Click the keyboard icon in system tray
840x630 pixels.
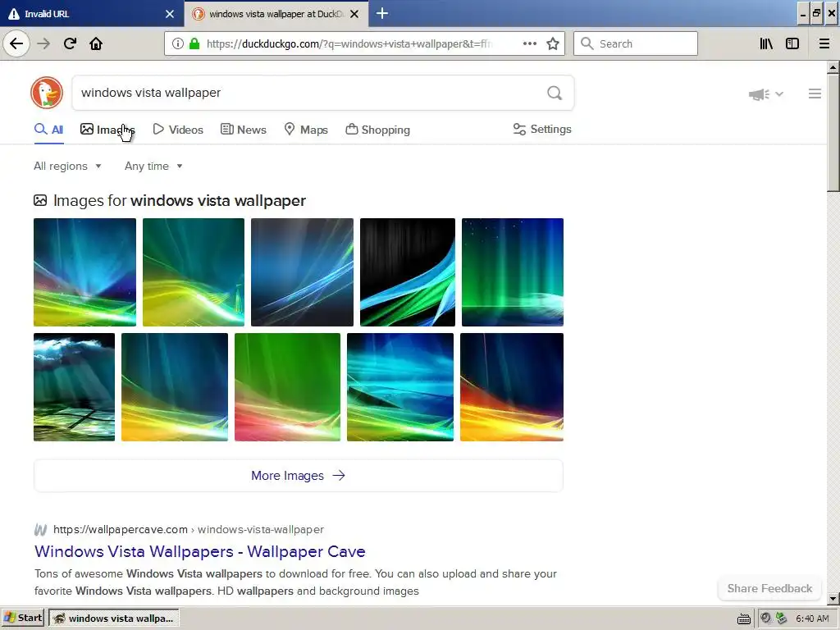click(743, 619)
